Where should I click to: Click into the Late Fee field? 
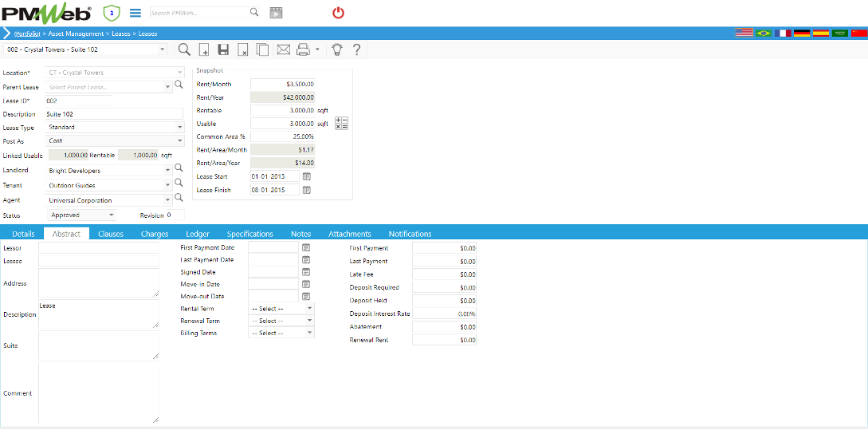[444, 274]
